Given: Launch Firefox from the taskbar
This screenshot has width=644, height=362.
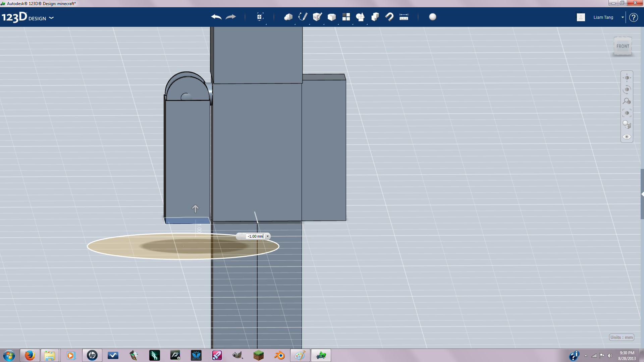Looking at the screenshot, I should (30, 355).
